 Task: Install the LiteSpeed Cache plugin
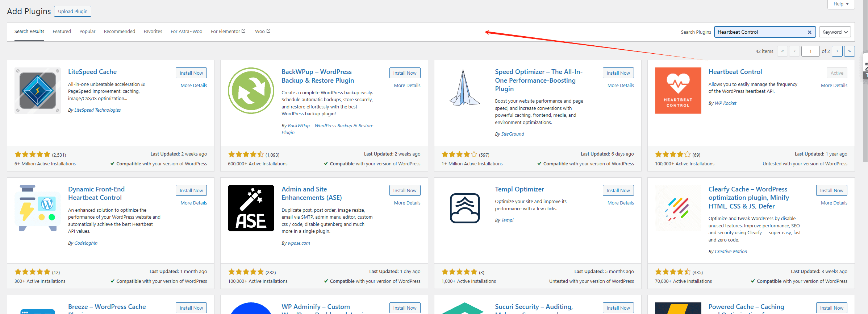point(191,73)
